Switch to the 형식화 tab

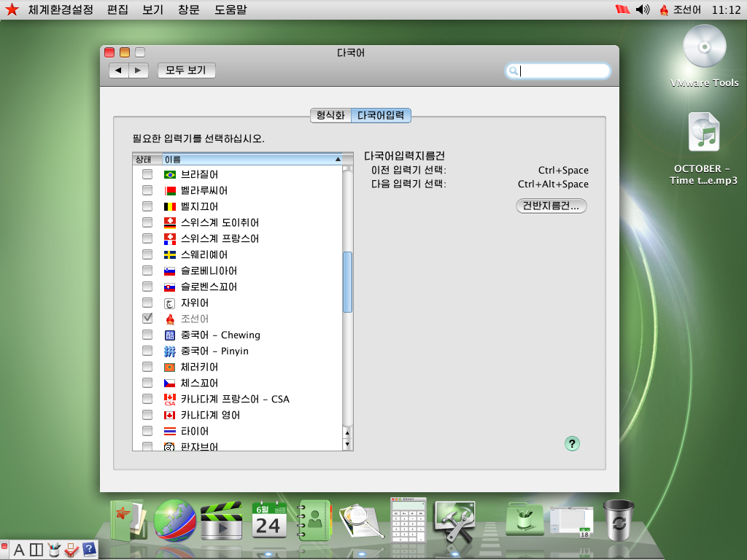click(x=330, y=115)
